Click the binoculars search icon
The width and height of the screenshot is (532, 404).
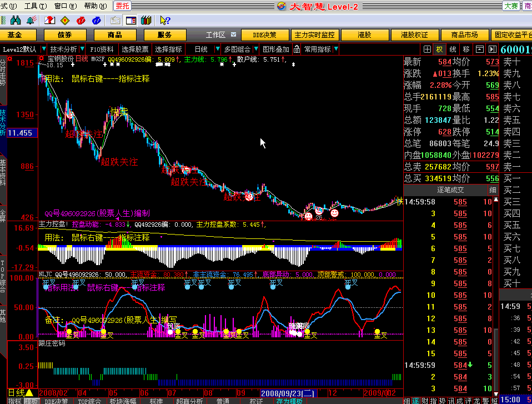pyautogui.click(x=15, y=21)
